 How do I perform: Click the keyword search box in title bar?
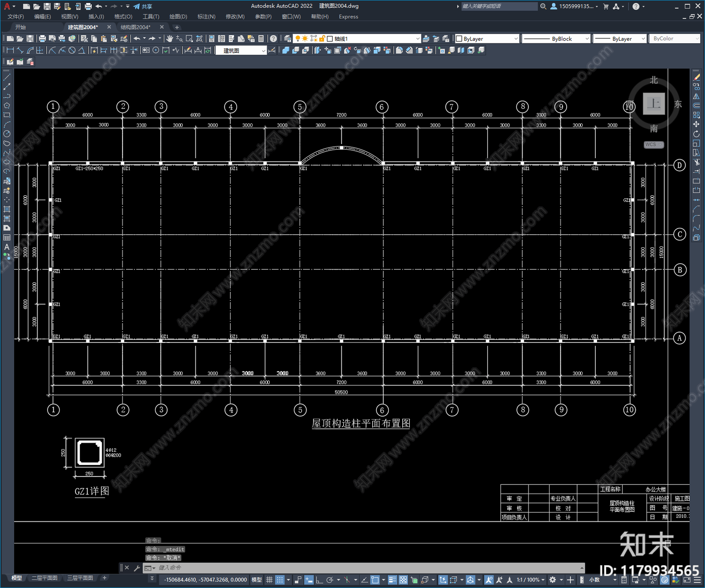pos(499,6)
